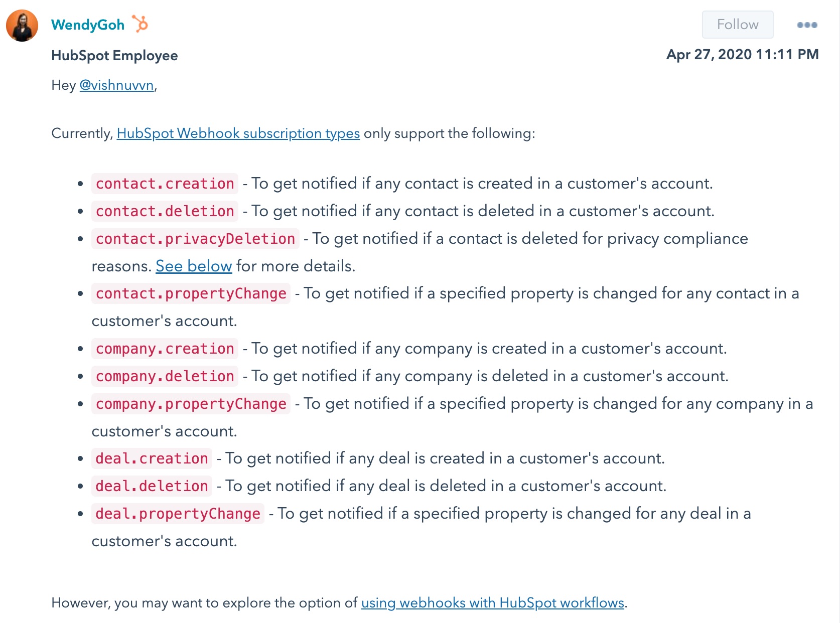840x623 pixels.
Task: Select the company.propertyChange code snippet
Action: [x=190, y=404]
